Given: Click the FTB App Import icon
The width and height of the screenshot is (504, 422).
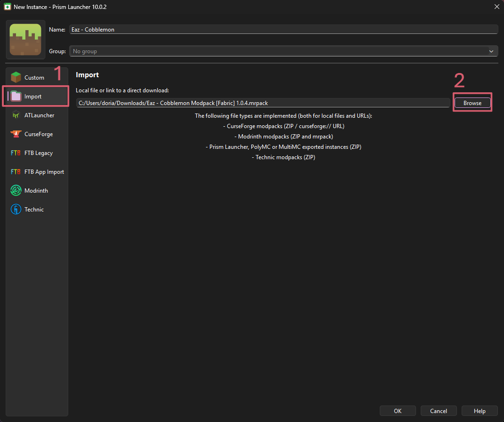Looking at the screenshot, I should click(16, 171).
